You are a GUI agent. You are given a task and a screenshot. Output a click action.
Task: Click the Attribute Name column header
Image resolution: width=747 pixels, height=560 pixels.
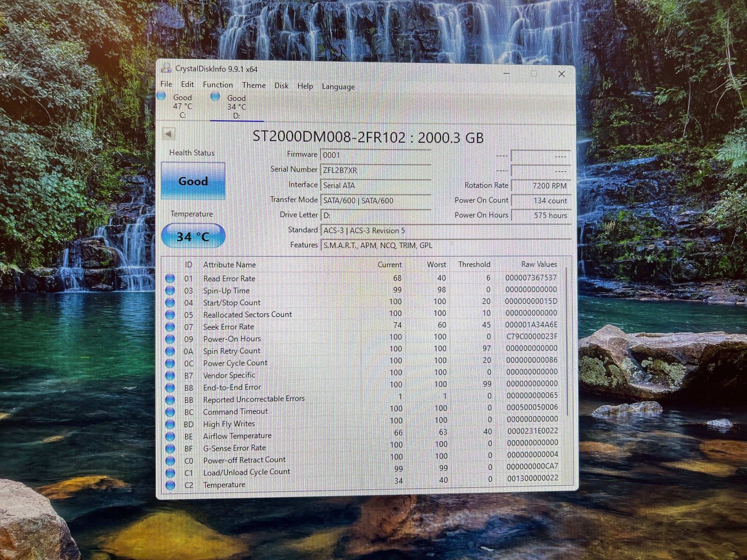click(229, 265)
